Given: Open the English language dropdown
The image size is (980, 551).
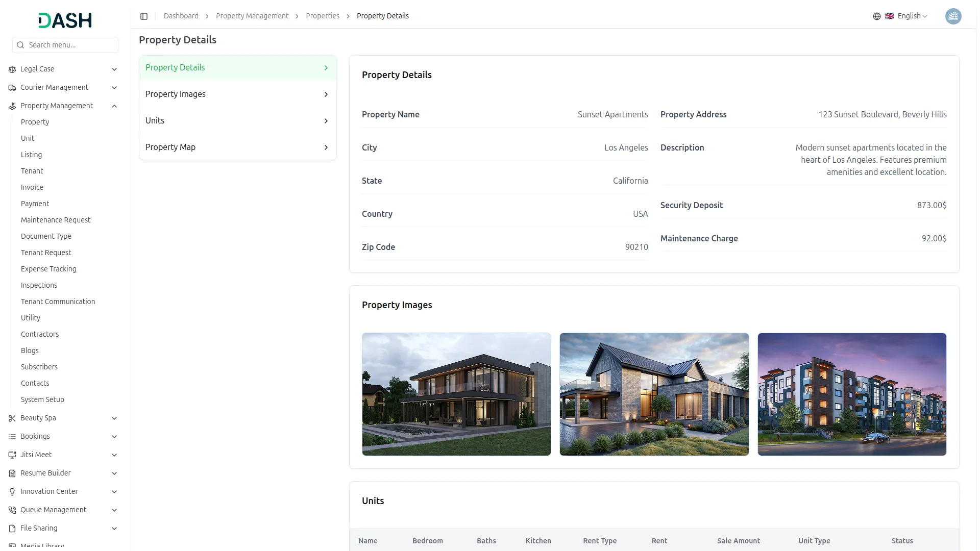Looking at the screenshot, I should point(909,16).
